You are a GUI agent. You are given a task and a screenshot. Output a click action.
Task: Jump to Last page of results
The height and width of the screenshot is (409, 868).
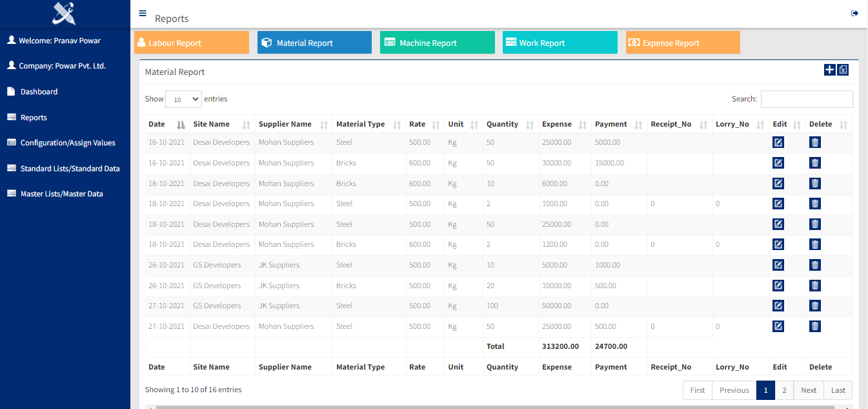click(x=838, y=390)
